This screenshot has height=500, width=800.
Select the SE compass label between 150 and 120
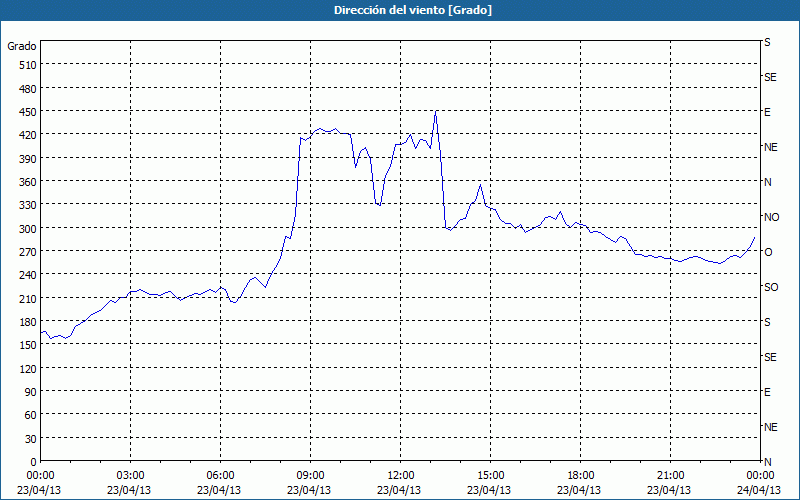click(770, 357)
